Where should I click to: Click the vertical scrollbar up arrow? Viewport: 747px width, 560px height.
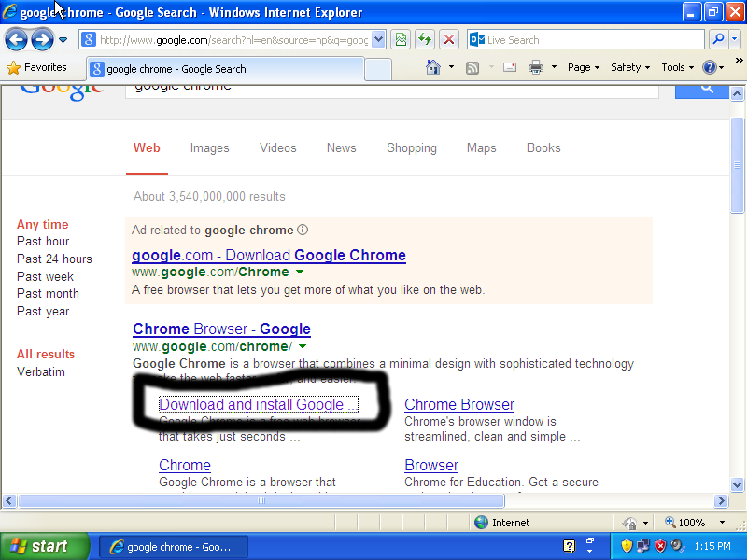coord(737,94)
